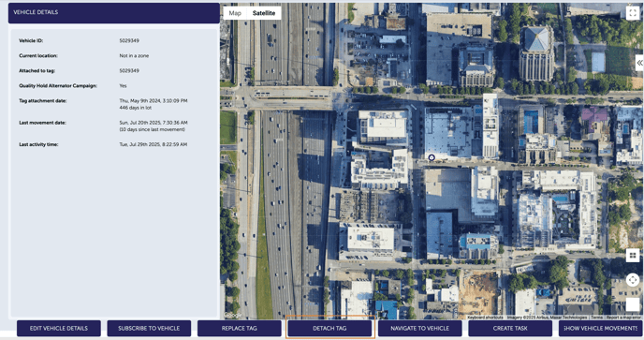The image size is (644, 340).
Task: Click Subscribe to Vehicle button
Action: [x=149, y=329]
